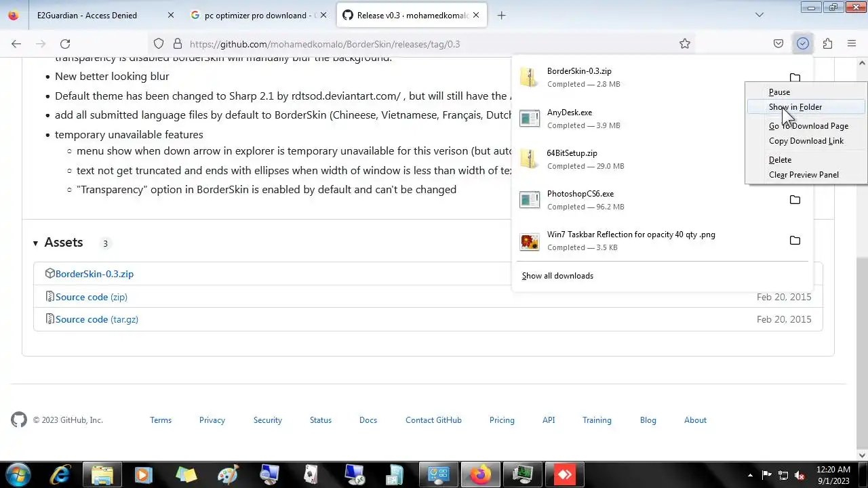Choose Clear Preview Panel

click(805, 175)
